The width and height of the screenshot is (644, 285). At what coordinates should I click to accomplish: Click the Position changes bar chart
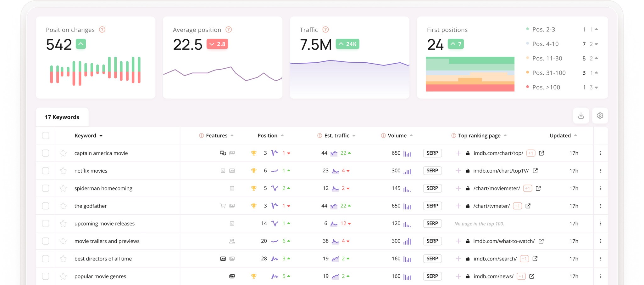pos(95,71)
